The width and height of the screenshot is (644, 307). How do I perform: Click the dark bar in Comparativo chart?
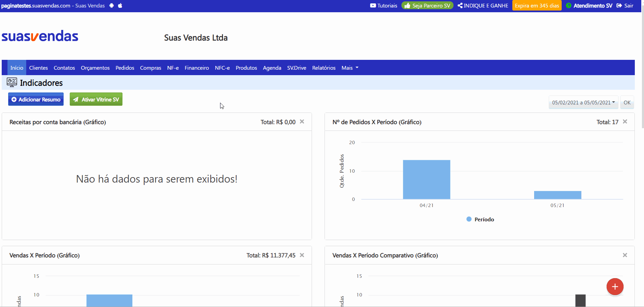coord(580,301)
